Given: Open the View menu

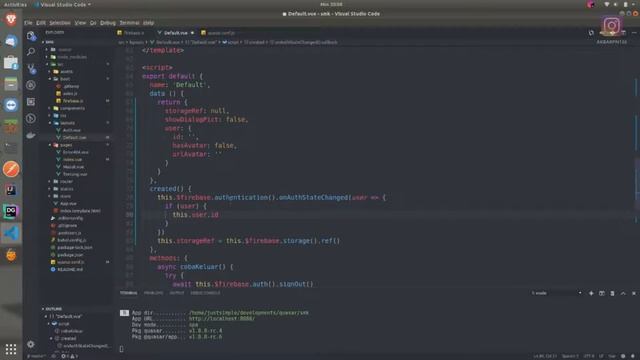Looking at the screenshot, I should click(x=80, y=23).
